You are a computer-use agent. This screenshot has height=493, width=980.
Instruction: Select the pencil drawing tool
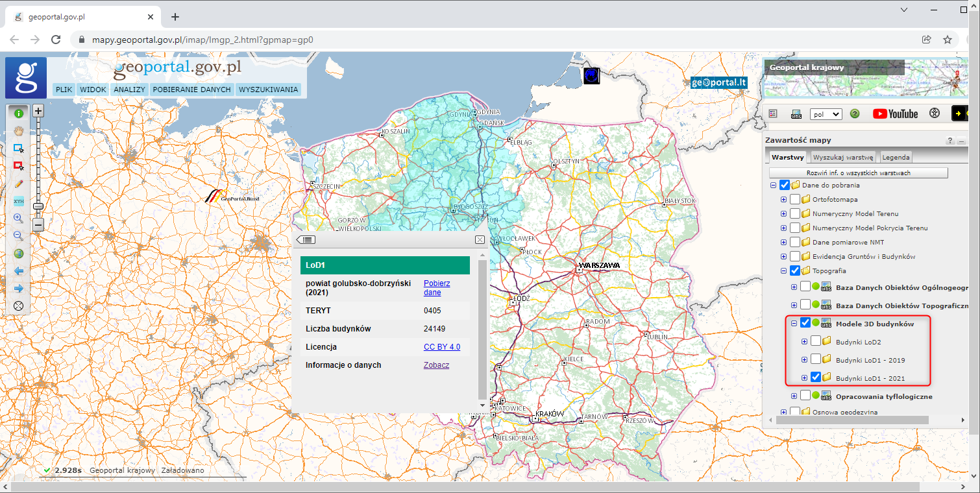[18, 184]
